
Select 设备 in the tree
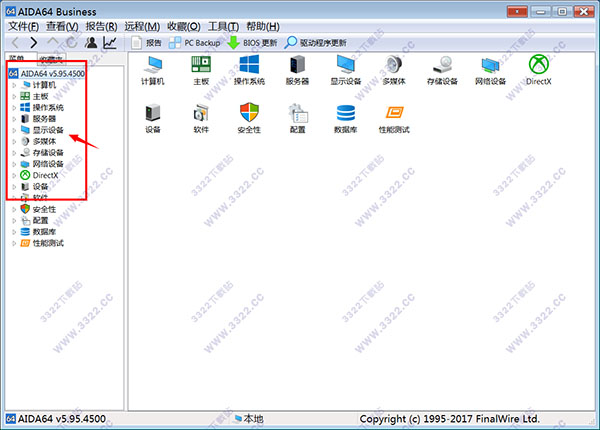pyautogui.click(x=40, y=187)
